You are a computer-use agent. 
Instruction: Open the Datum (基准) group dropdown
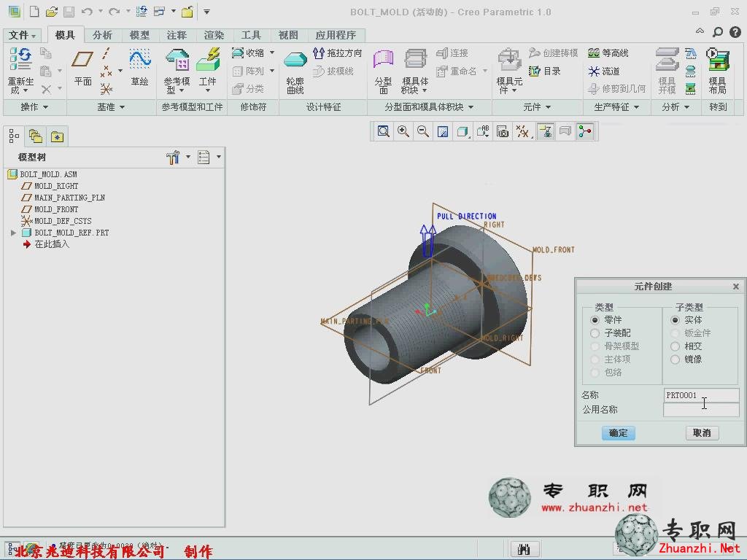click(111, 107)
